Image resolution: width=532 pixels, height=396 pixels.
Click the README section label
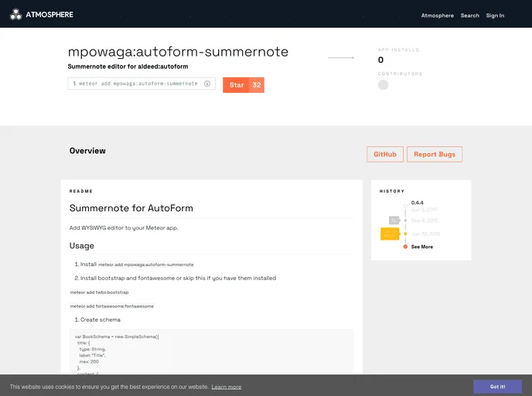[81, 191]
